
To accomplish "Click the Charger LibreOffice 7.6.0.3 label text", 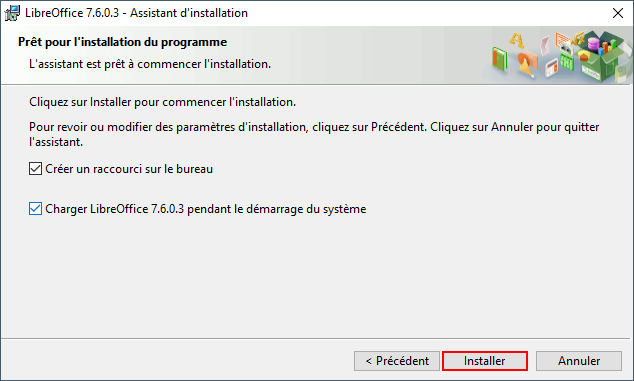I will click(114, 209).
